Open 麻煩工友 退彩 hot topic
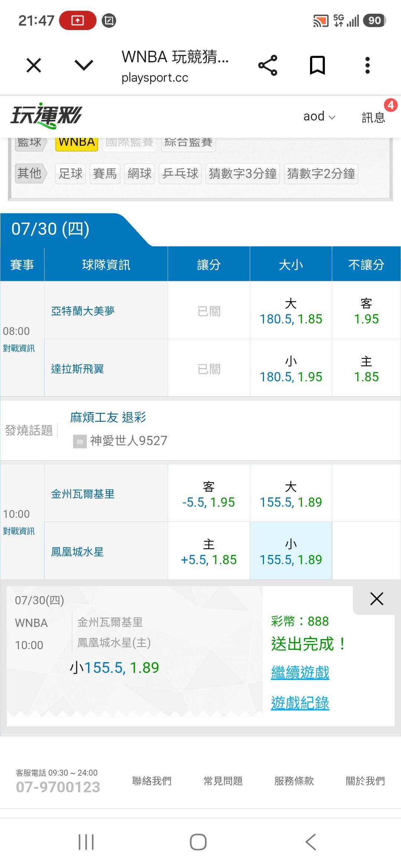401x868 pixels. [108, 417]
